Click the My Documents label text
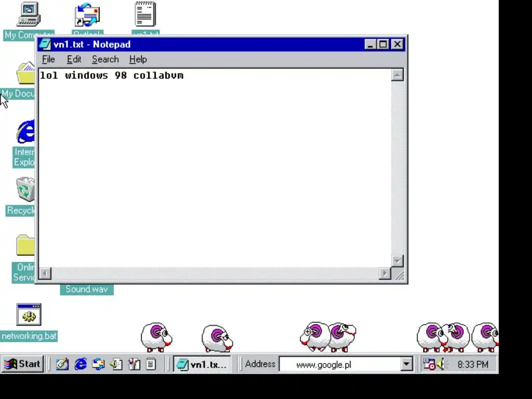This screenshot has width=532, height=399. tap(18, 94)
